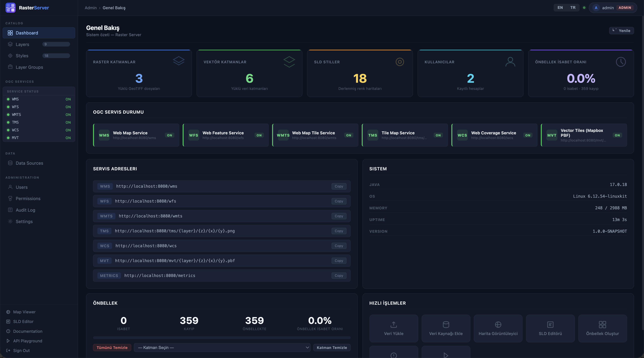The height and width of the screenshot is (358, 644).
Task: Copy the WMTS service address
Action: point(339,216)
